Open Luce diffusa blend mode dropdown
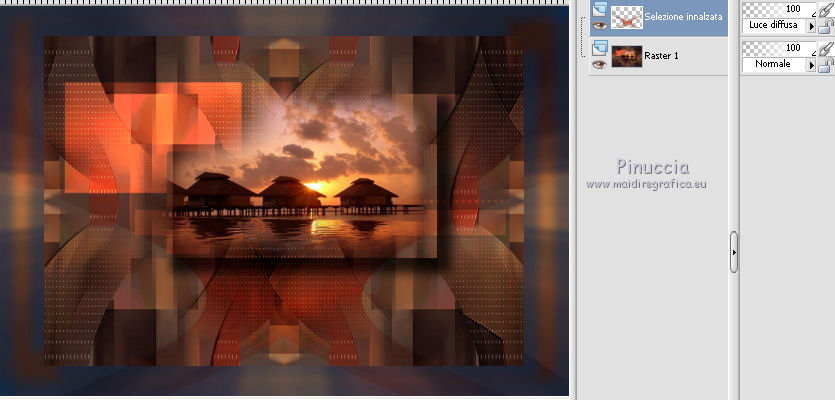The height and width of the screenshot is (400, 835). coord(779,25)
